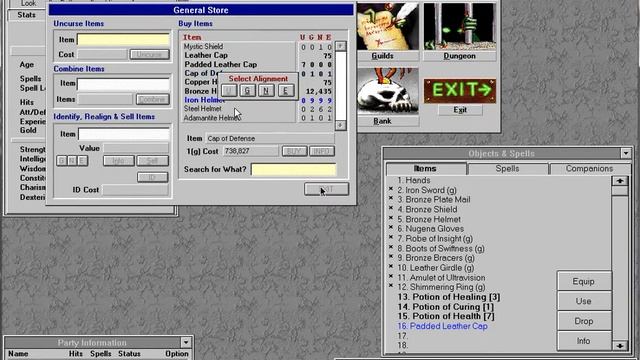Image resolution: width=640 pixels, height=360 pixels.
Task: Select 2. Iron Sword (g) item
Action: 427,190
